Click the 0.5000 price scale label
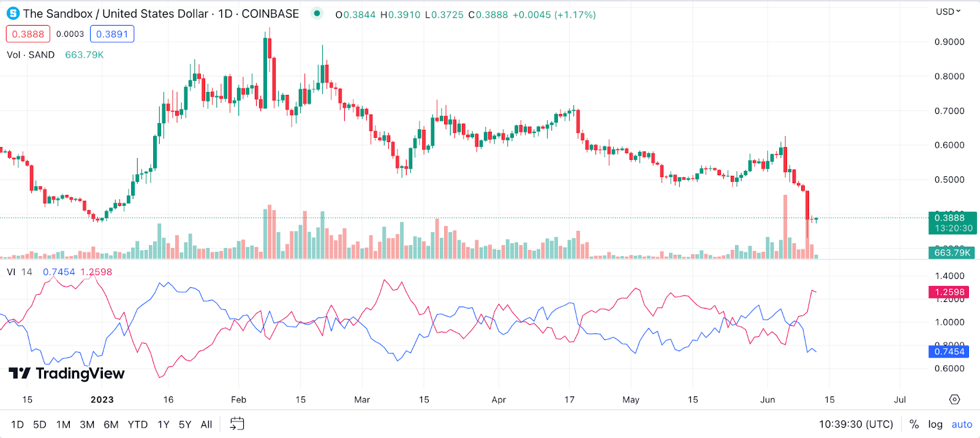980x438 pixels. click(x=949, y=179)
